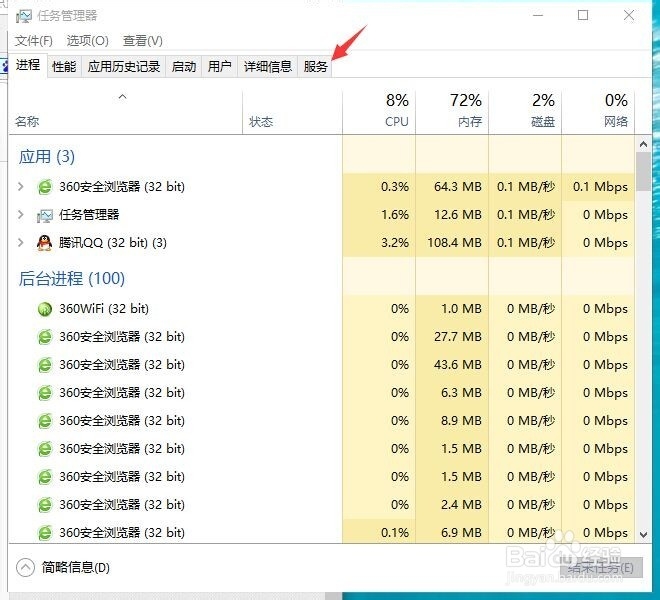Click the vertical scrollbar thumb
This screenshot has width=660, height=600.
click(x=643, y=172)
